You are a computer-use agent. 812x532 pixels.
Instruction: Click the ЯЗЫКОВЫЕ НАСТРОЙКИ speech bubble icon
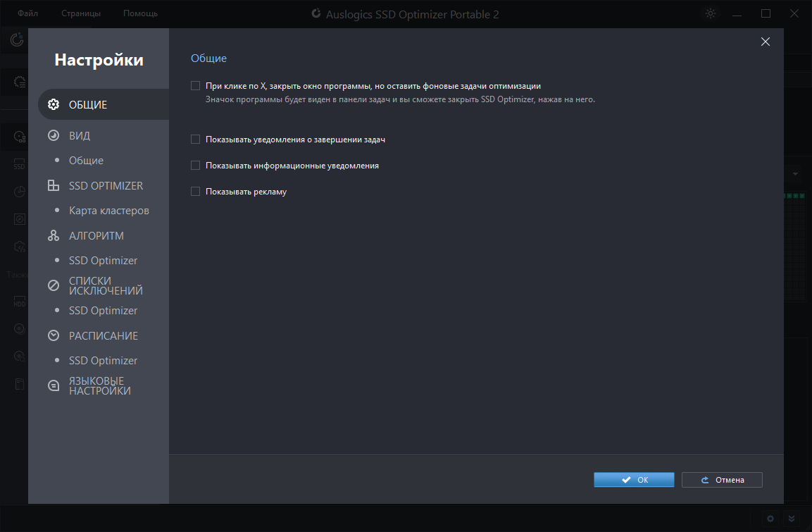pos(54,386)
